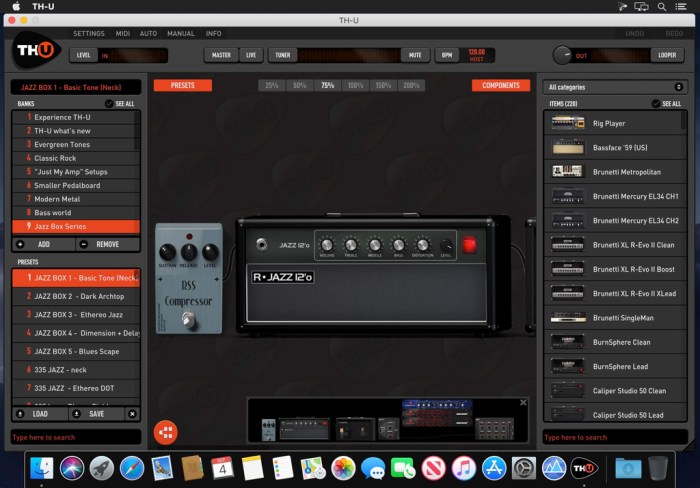Open the TH-U app in the Dock
The image size is (700, 488).
point(583,467)
